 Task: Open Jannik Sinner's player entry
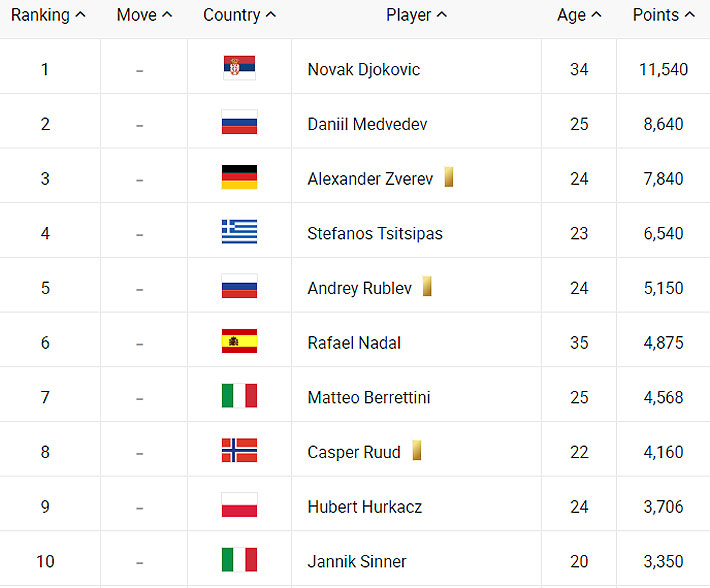pos(357,561)
